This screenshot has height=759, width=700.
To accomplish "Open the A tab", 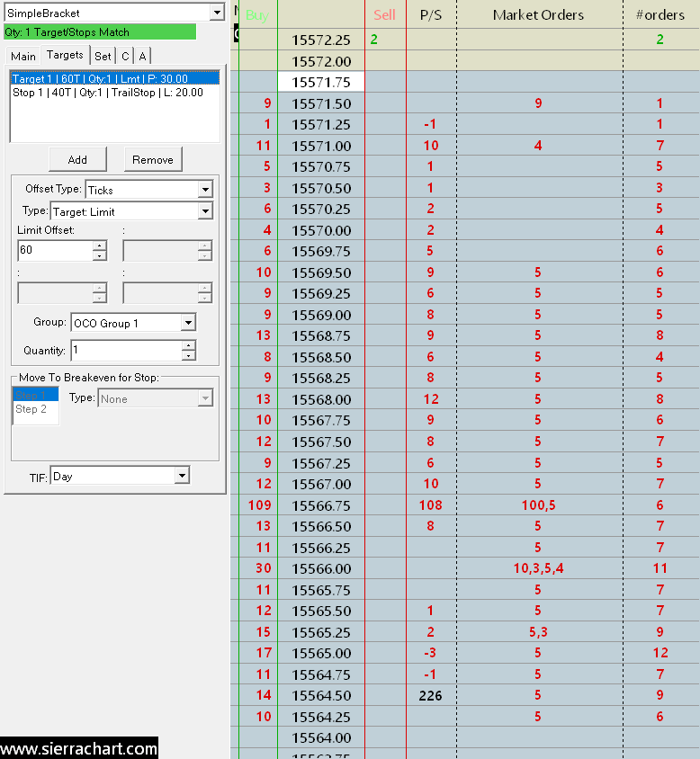I will (x=142, y=56).
